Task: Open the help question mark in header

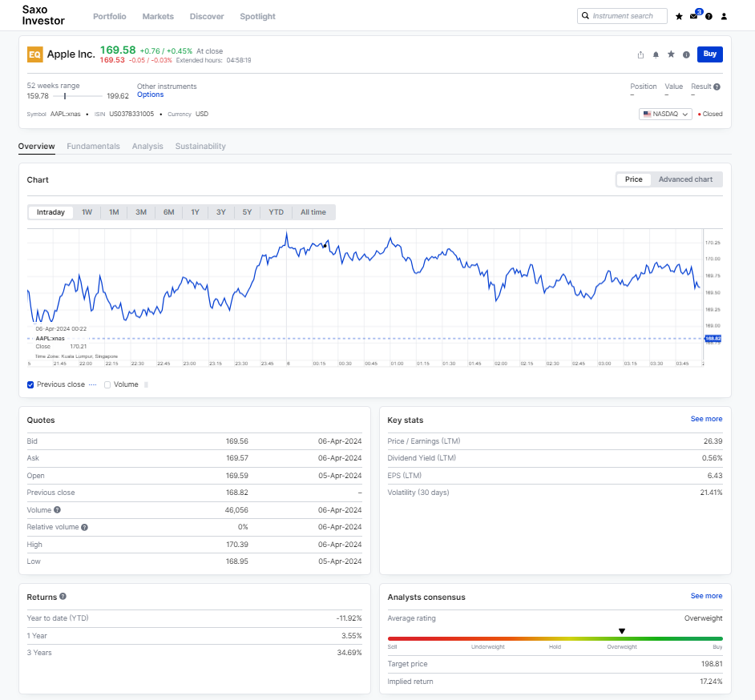Action: pyautogui.click(x=709, y=16)
